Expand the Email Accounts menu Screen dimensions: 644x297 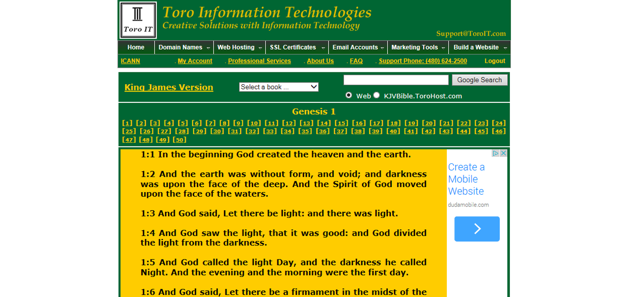358,48
